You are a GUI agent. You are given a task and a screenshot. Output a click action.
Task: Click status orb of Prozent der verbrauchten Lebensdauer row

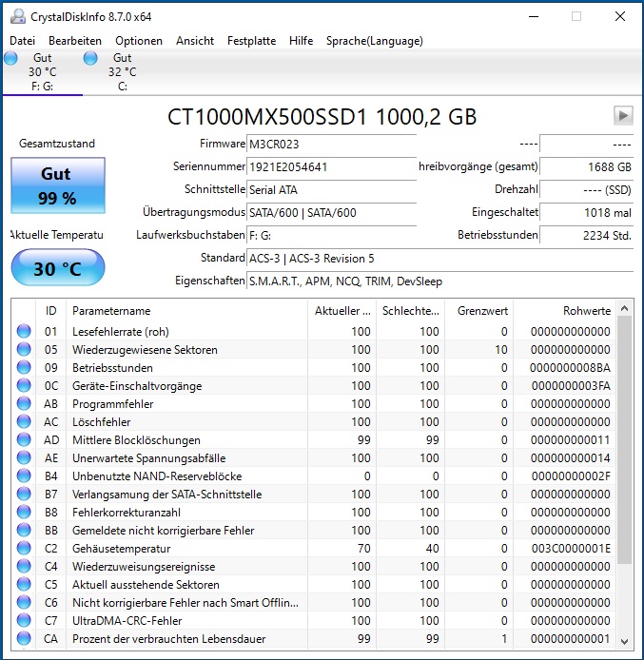click(x=24, y=638)
